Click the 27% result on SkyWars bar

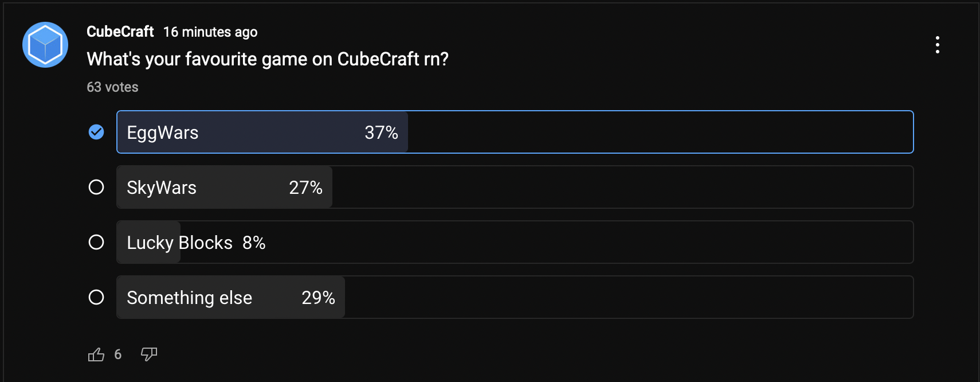pos(305,188)
